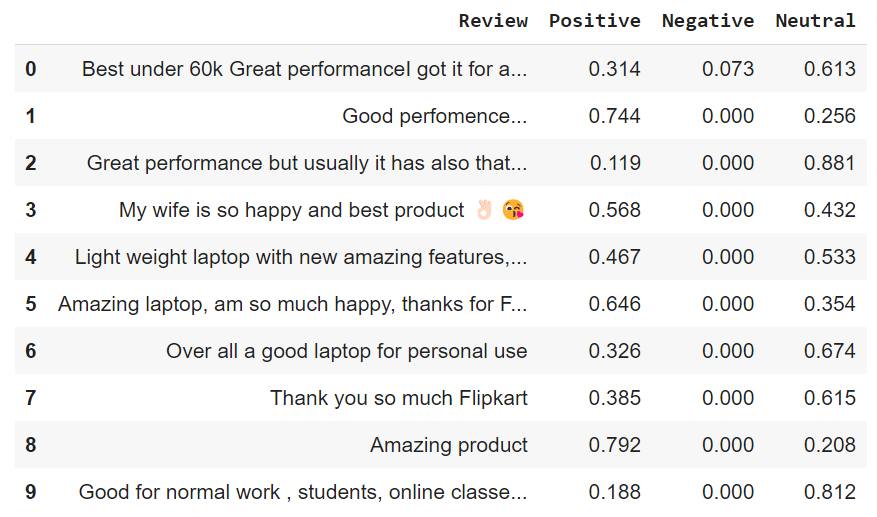Viewport: 877px width, 517px height.
Task: Click row index 8 label
Action: pyautogui.click(x=31, y=445)
